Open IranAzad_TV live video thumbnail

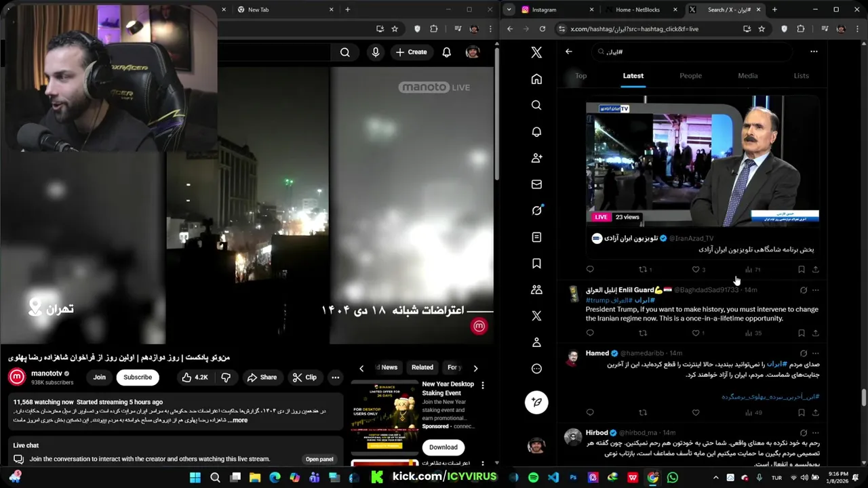click(703, 160)
